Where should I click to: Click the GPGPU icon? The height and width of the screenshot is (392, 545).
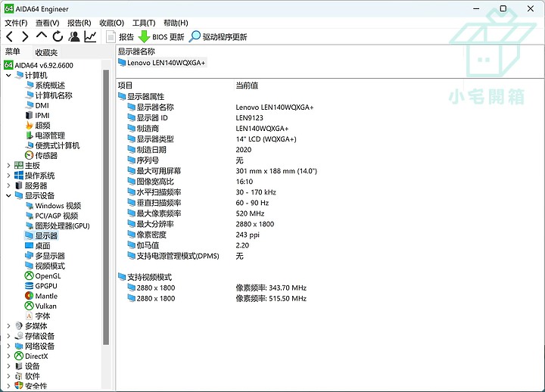(30, 286)
